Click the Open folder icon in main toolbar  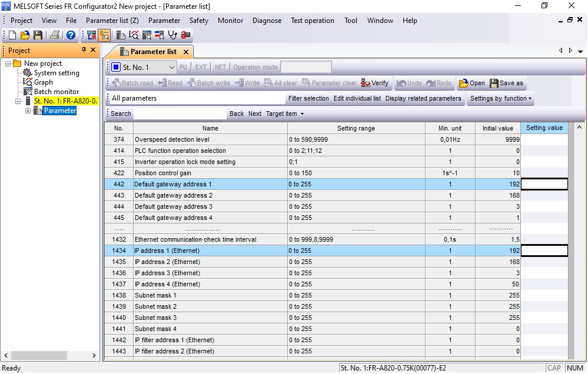(x=25, y=35)
